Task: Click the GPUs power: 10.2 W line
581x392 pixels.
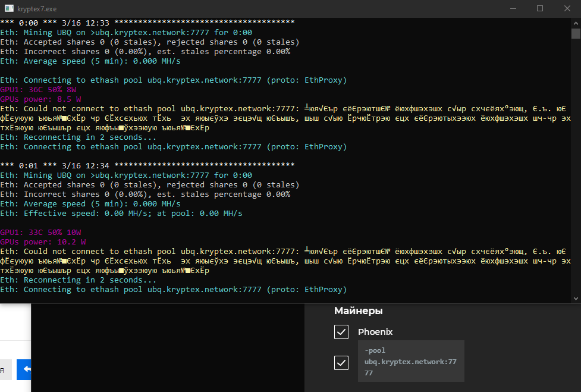Action: click(43, 242)
